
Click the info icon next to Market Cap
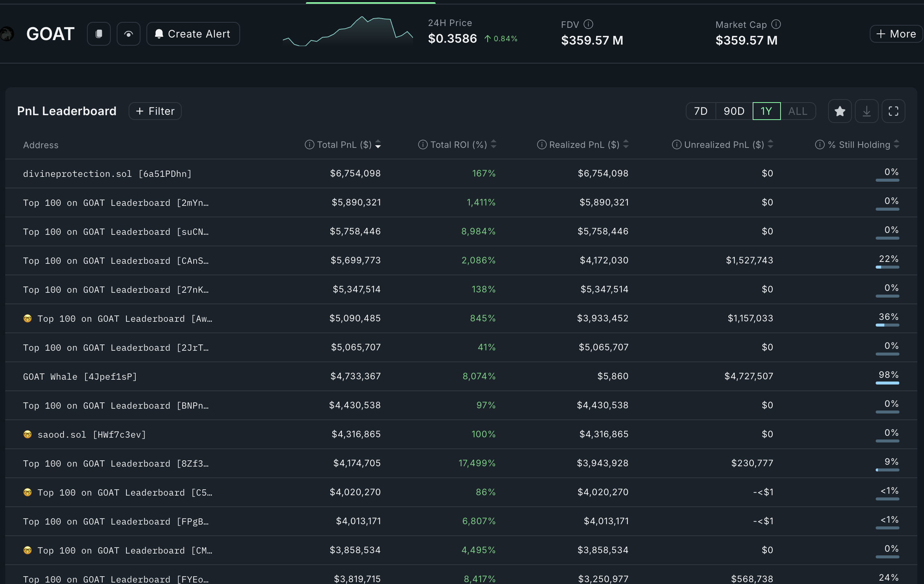pyautogui.click(x=776, y=25)
